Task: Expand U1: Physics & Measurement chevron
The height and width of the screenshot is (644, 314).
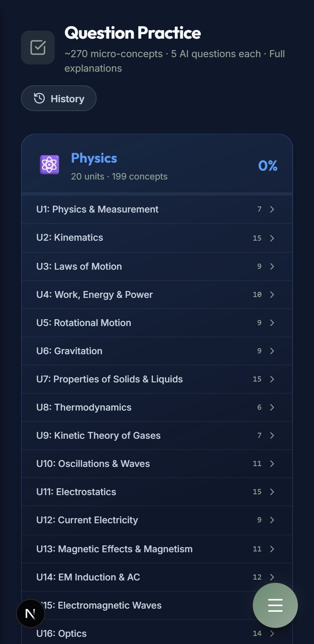Action: point(272,209)
